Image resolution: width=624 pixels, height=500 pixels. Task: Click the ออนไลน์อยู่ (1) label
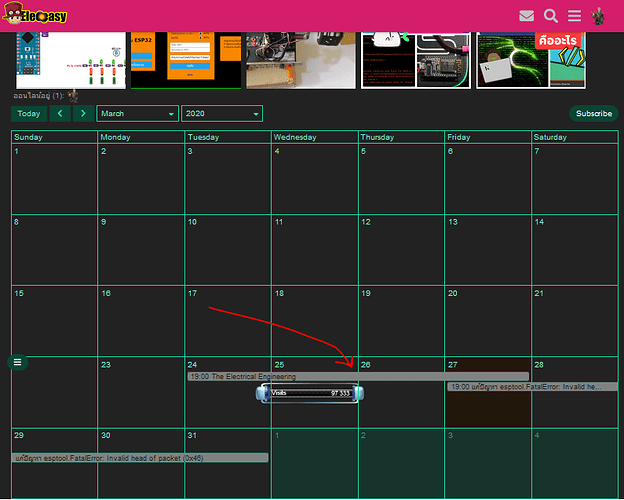coord(39,96)
